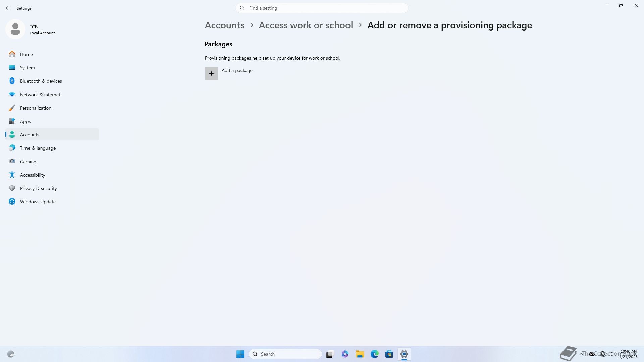Open Network & internet settings

coord(40,95)
